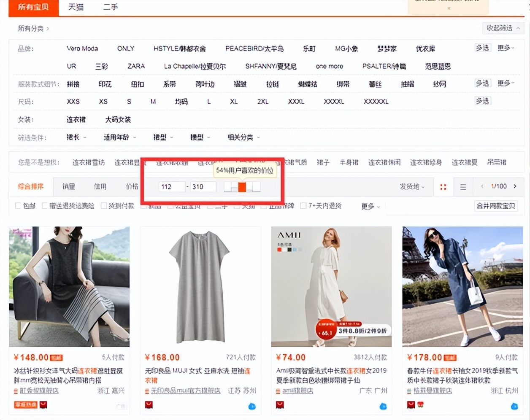This screenshot has height=420, width=530.
Task: Click previous page arrow
Action: coord(482,186)
